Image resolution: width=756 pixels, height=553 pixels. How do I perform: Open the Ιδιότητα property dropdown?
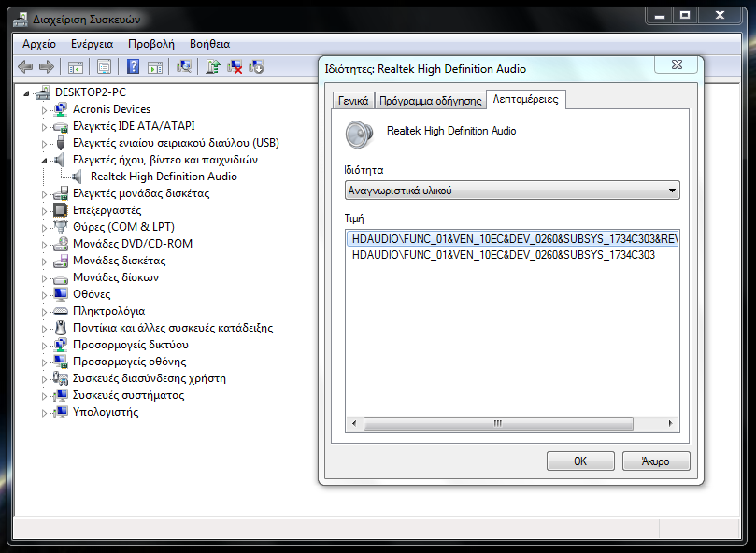pyautogui.click(x=512, y=191)
